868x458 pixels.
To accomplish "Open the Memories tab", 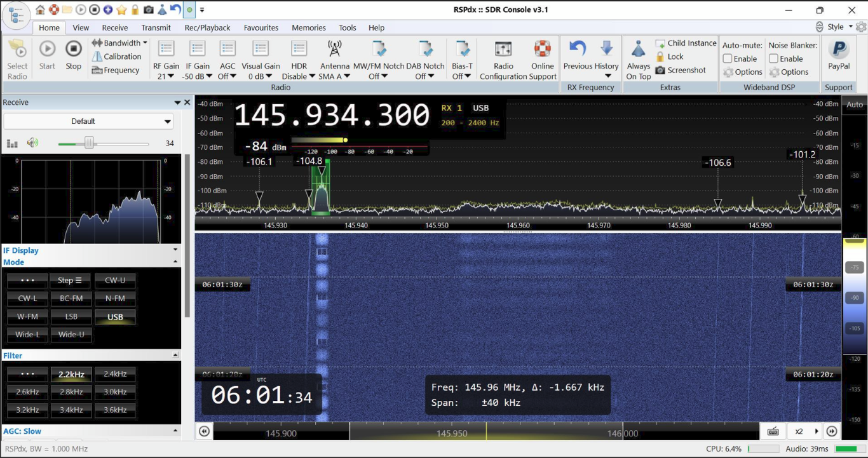I will 309,27.
